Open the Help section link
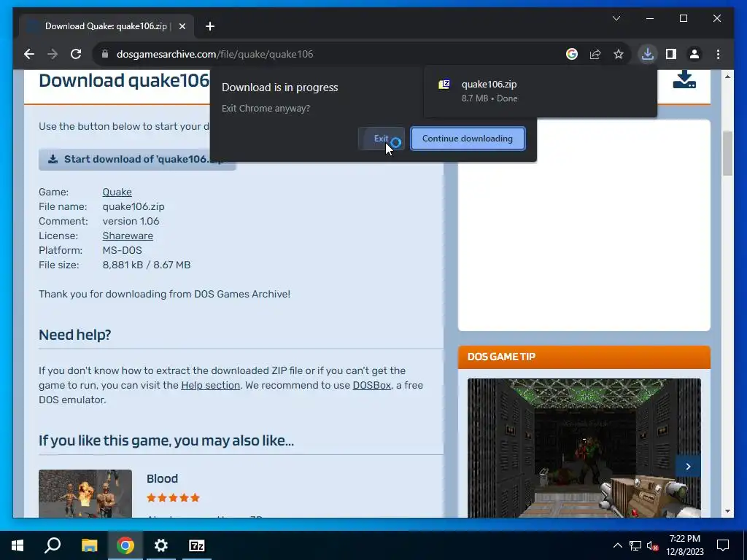 pyautogui.click(x=211, y=385)
